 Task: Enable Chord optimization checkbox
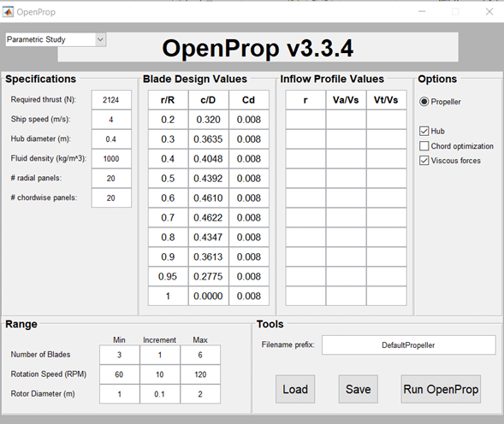tap(424, 146)
